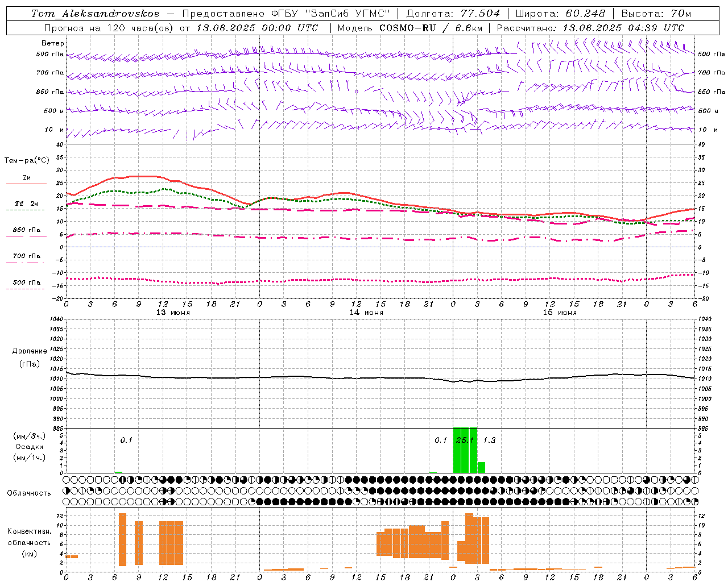728x582 pixels.
Task: Click the Осадки precipitation label
Action: [x=30, y=447]
